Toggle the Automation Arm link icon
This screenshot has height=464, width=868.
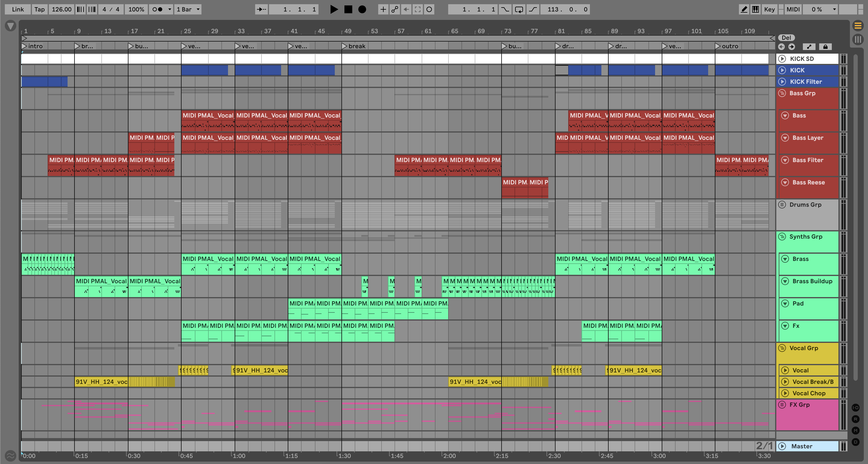[394, 9]
